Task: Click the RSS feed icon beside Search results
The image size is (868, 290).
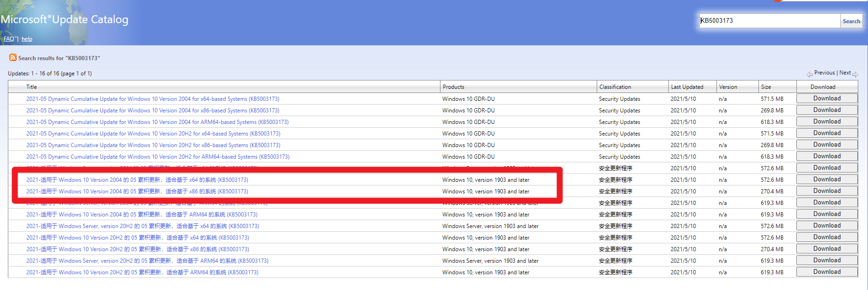Action: (12, 57)
